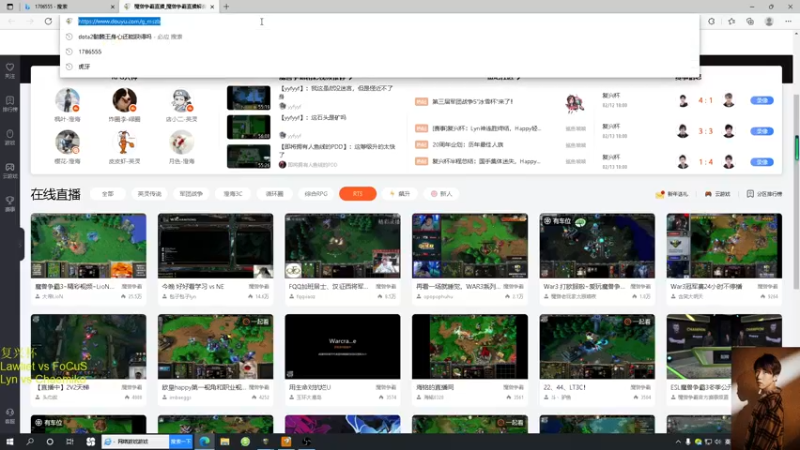Image resolution: width=800 pixels, height=450 pixels.
Task: Open news link 第三届军团战争冰雪杯来了
Action: coord(472,102)
